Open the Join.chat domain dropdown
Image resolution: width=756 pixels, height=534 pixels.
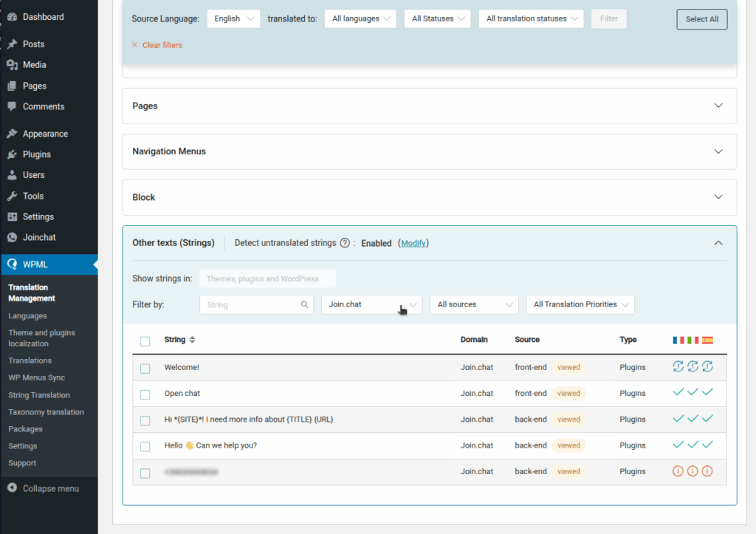point(371,304)
